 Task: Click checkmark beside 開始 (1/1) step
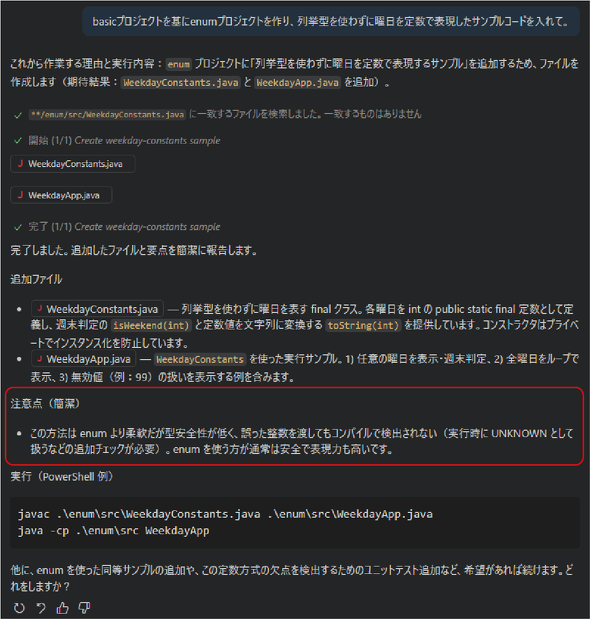click(18, 141)
